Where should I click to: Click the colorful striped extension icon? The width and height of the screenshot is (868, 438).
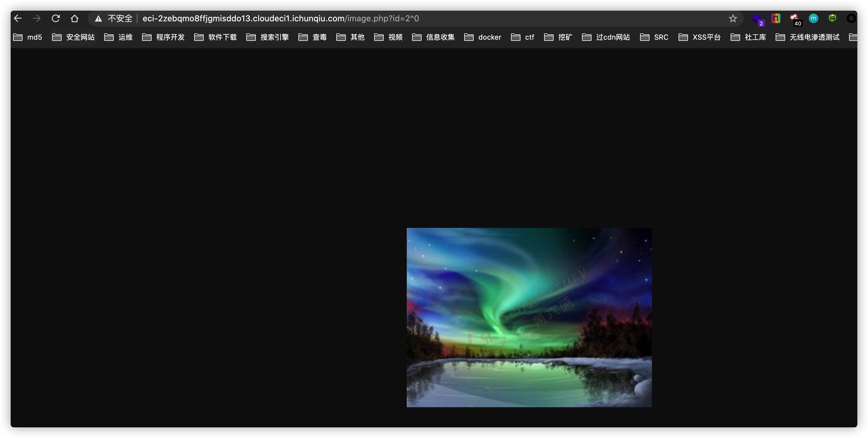776,19
